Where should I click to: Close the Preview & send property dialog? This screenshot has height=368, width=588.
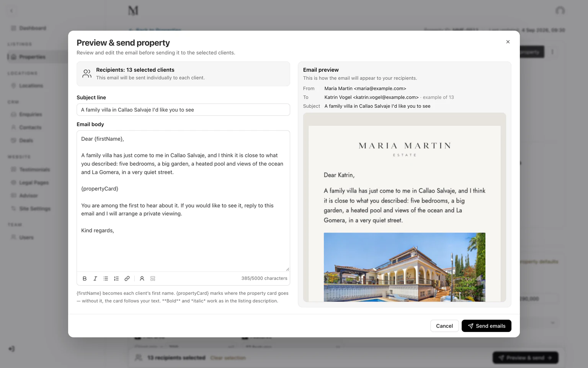point(508,42)
